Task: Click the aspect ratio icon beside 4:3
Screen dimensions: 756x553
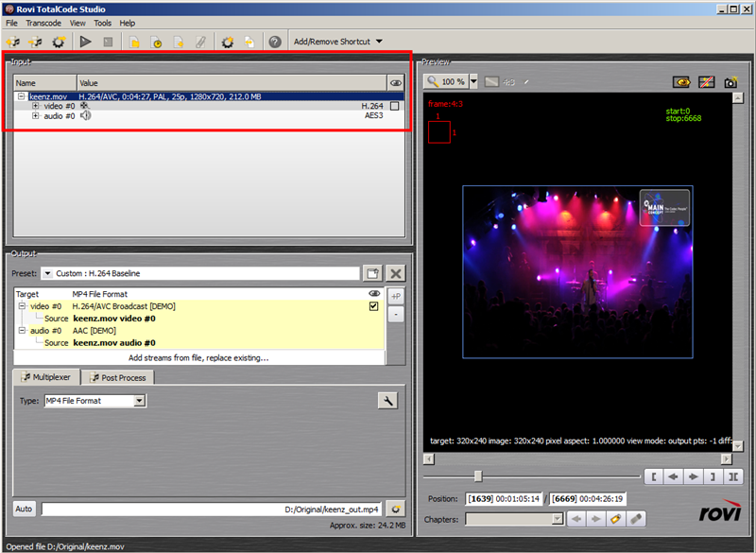Action: 491,82
